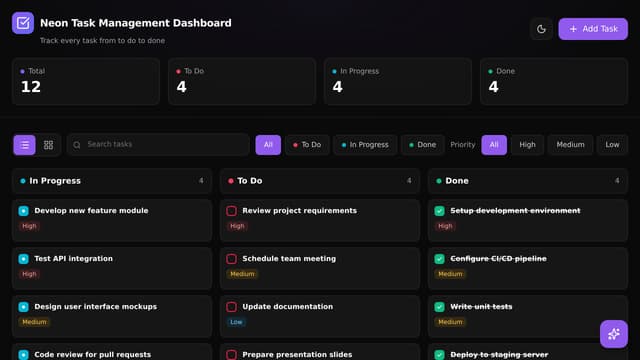Click the To Do stat card
Viewport: 640px width, 360px height.
tap(242, 82)
